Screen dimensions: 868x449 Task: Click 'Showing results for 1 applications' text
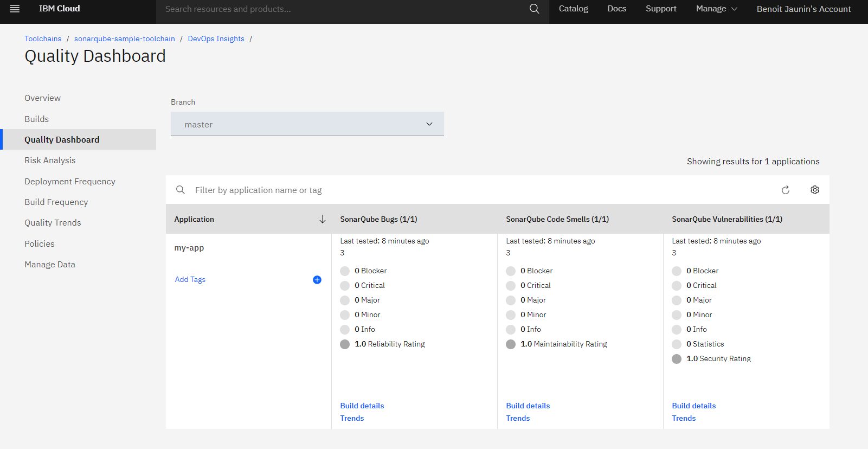753,162
